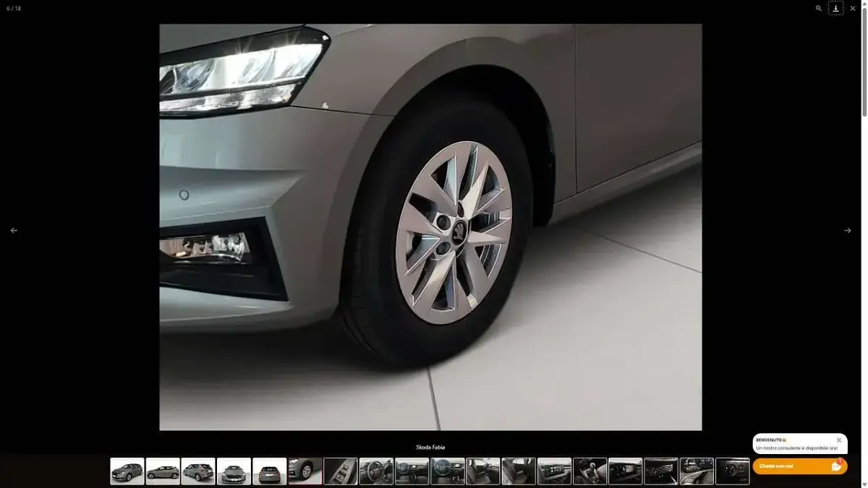Screen dimensions: 868x488
Task: Download the current Skoda Fabia photo
Action: (835, 9)
